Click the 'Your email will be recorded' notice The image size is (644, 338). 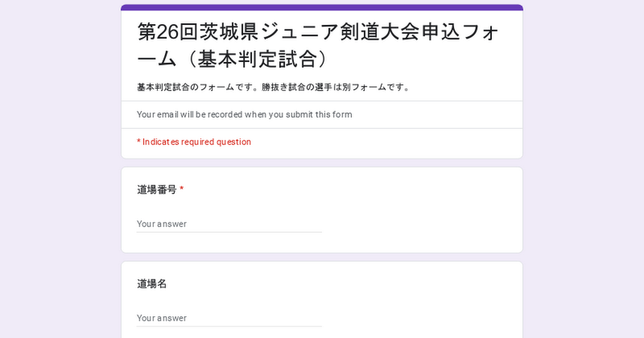pyautogui.click(x=245, y=114)
